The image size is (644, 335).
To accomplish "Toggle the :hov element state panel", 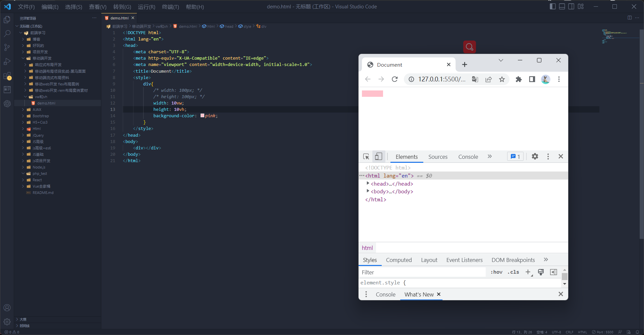I will [x=496, y=272].
